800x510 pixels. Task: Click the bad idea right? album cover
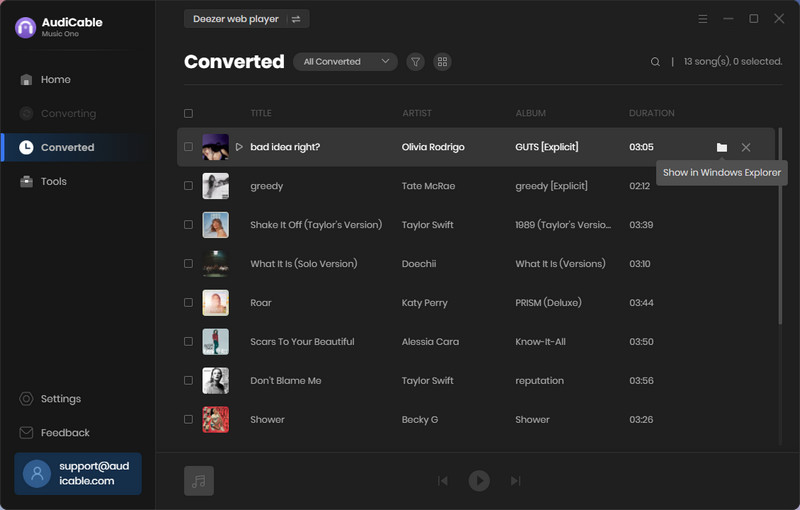[215, 147]
